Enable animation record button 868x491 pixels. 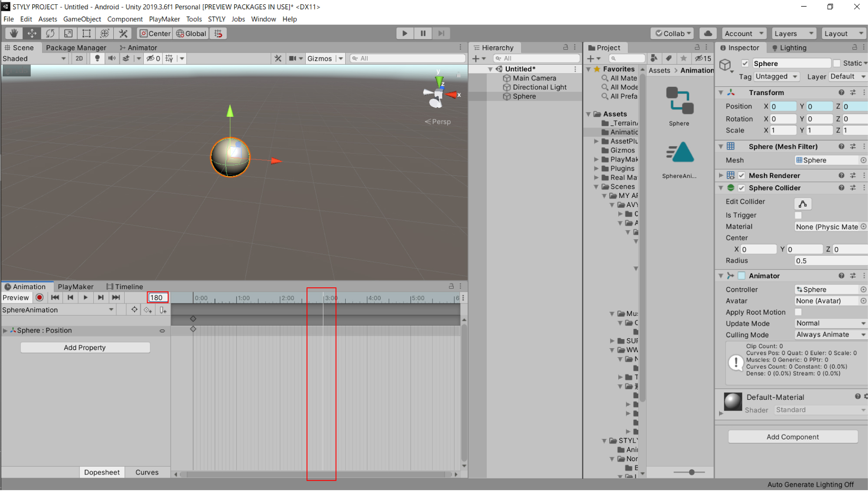tap(40, 297)
